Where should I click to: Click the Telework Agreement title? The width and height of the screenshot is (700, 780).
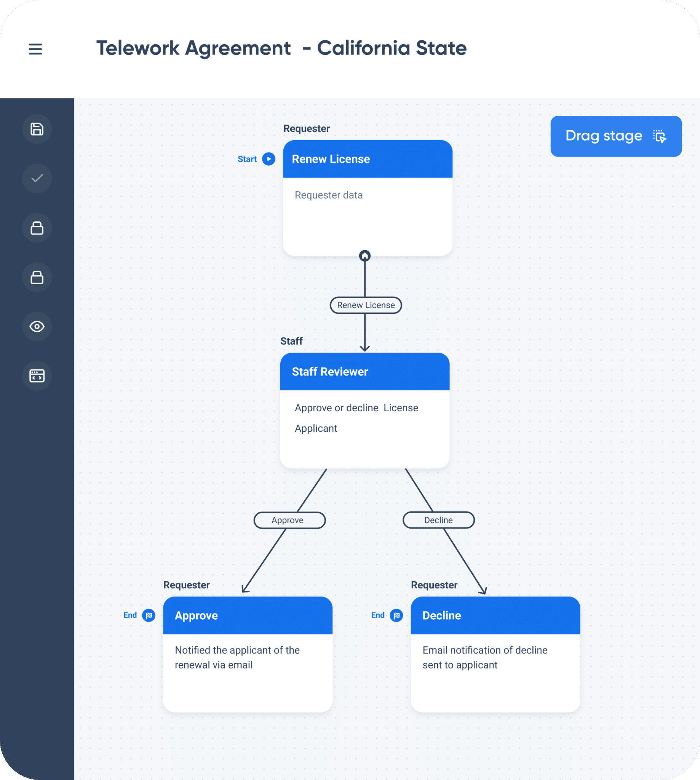(x=281, y=48)
